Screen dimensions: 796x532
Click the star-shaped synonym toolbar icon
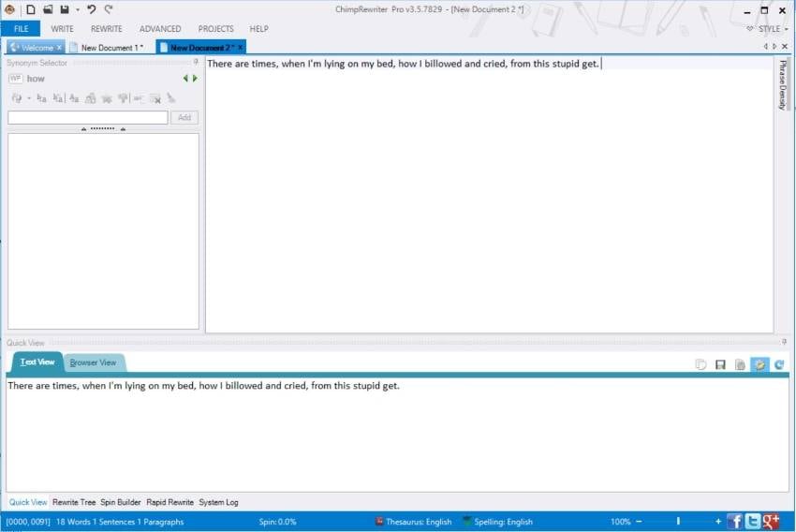pos(107,98)
